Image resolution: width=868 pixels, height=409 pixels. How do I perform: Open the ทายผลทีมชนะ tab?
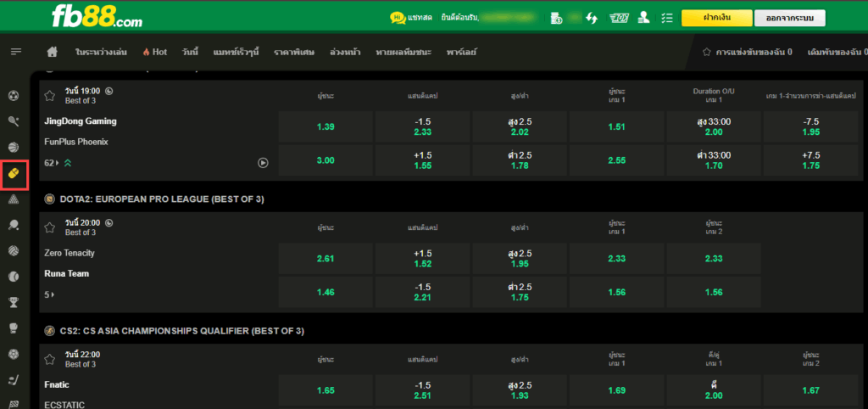tap(403, 52)
